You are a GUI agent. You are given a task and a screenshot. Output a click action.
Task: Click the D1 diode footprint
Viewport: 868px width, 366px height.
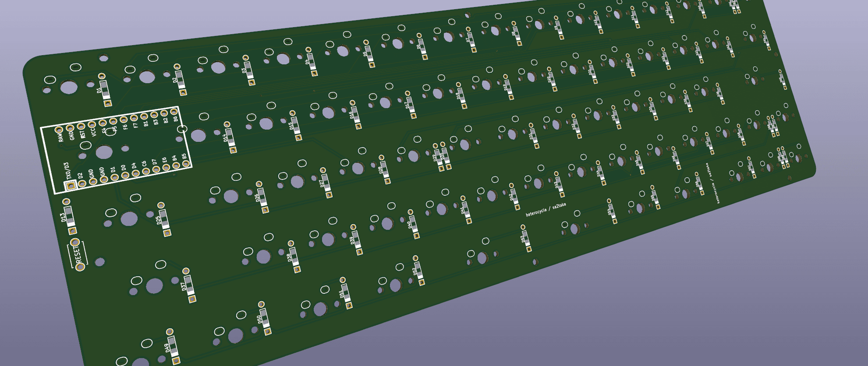(105, 90)
